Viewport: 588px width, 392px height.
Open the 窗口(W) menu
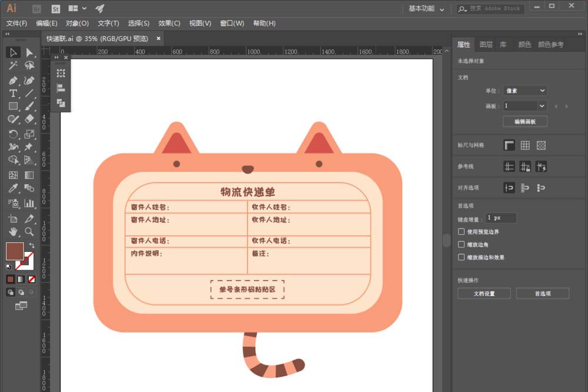232,24
